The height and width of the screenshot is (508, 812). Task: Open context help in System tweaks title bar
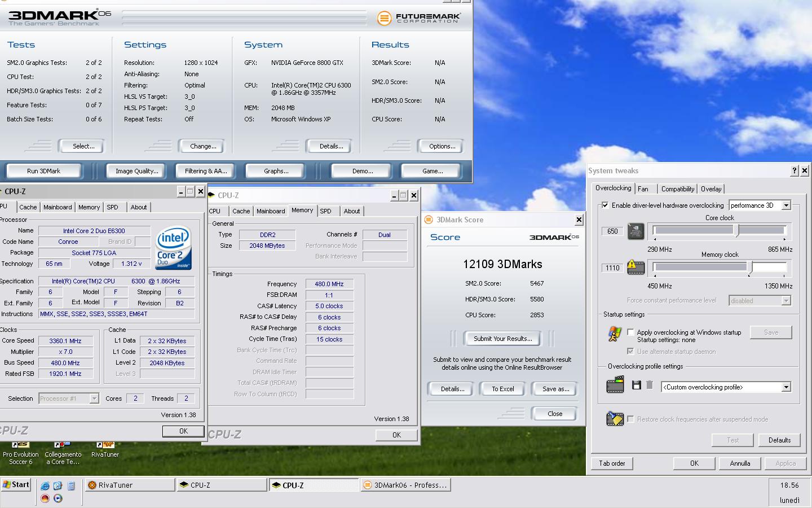click(x=795, y=170)
